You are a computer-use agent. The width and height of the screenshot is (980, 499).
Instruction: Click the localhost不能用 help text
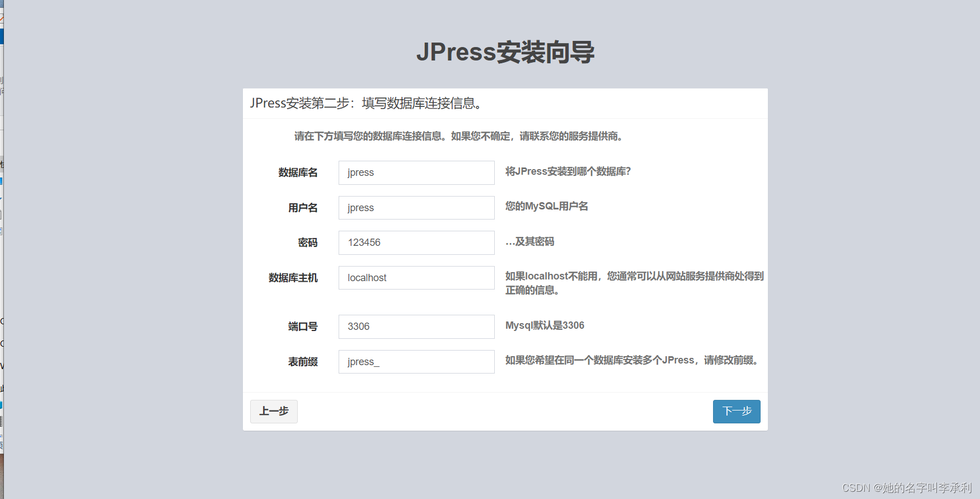tap(635, 283)
